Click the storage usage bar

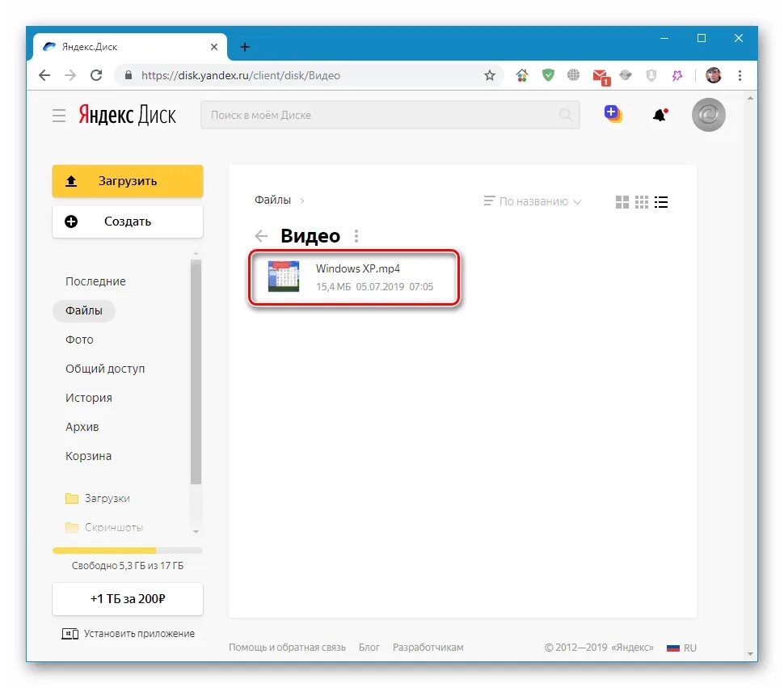coord(128,551)
